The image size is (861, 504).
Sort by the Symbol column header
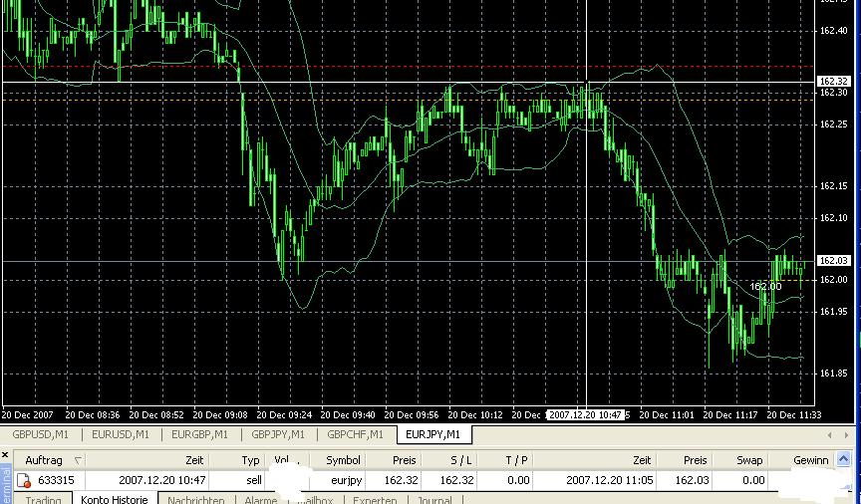[343, 460]
